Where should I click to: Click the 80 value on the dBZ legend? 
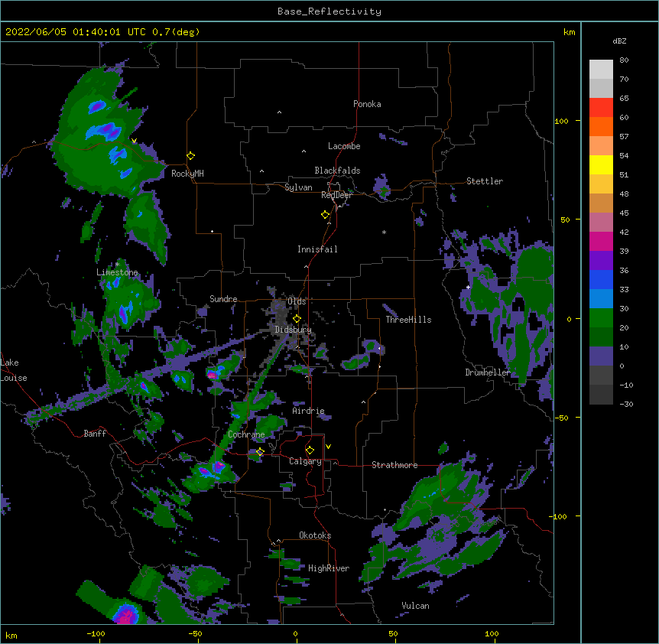click(x=624, y=60)
